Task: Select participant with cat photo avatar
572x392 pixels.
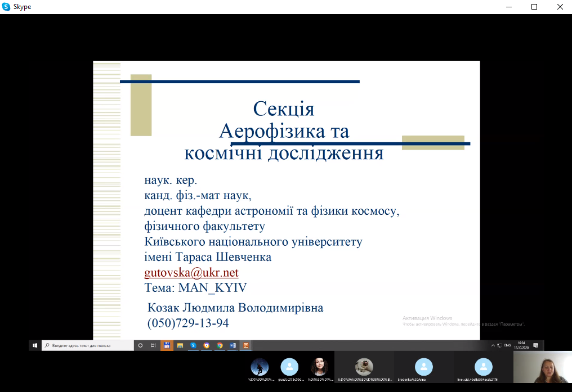Action: (x=364, y=367)
